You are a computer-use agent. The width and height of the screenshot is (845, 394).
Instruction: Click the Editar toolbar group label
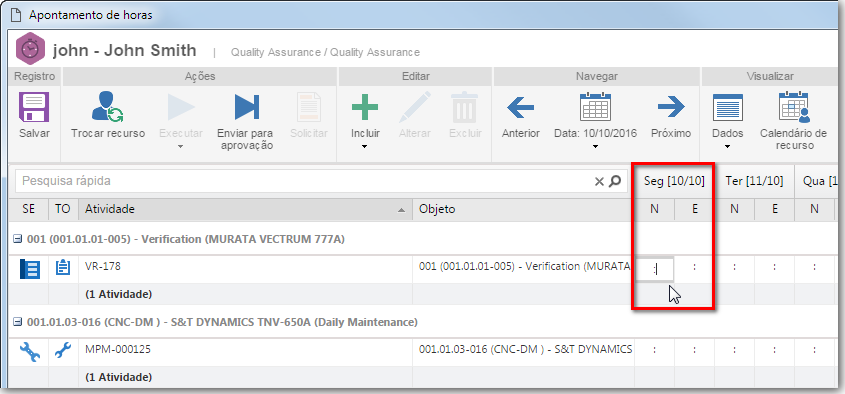point(415,77)
